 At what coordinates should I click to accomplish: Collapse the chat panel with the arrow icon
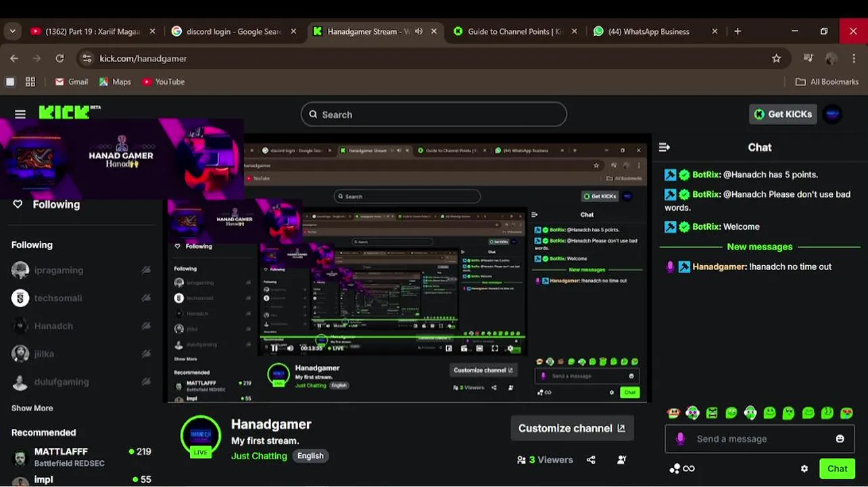pos(665,147)
